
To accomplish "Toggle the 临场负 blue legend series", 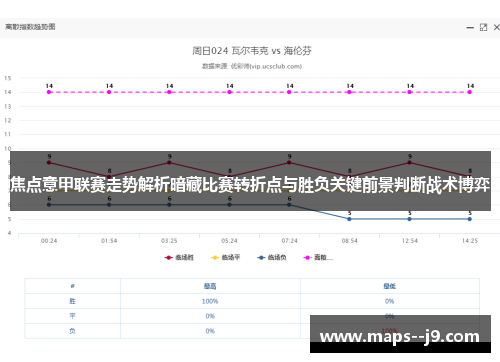I will 272,257.
